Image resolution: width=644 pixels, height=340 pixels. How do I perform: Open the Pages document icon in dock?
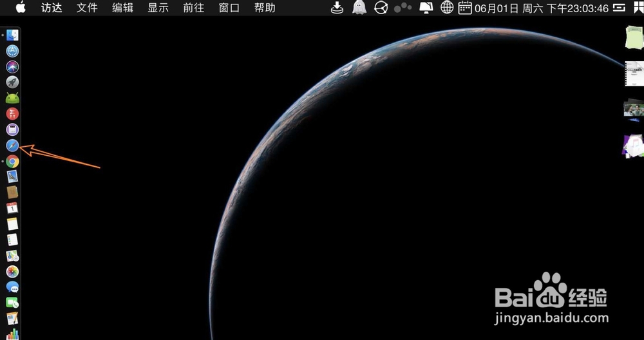(12, 319)
